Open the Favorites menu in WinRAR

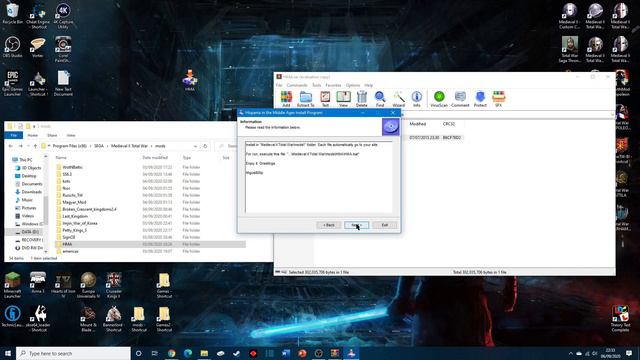(333, 85)
